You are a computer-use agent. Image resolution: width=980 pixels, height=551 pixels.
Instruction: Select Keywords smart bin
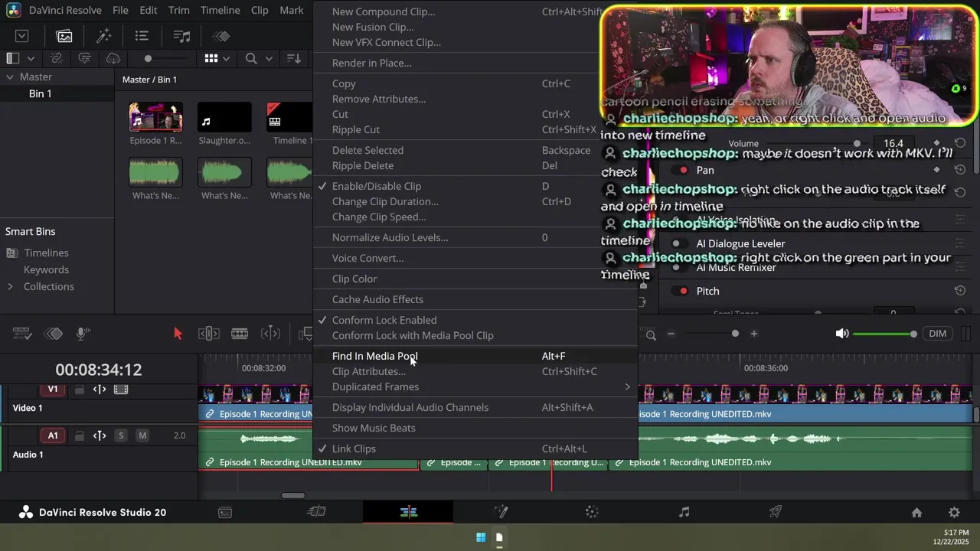coord(46,269)
